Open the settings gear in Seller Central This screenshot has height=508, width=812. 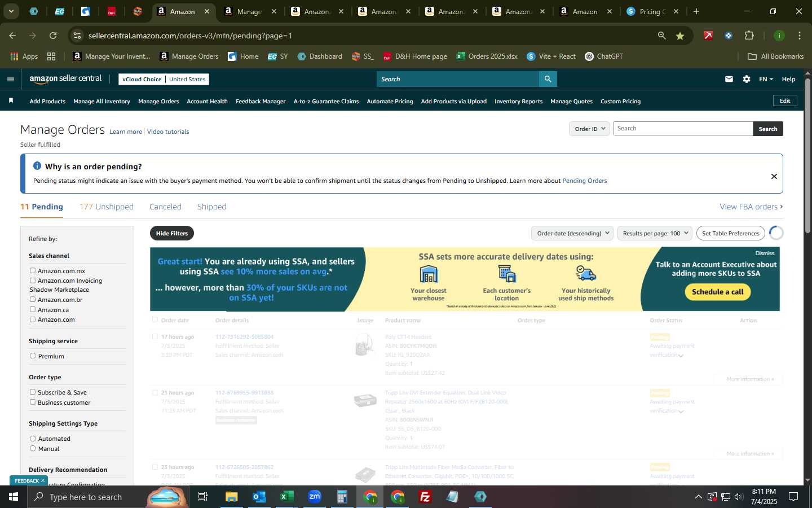click(747, 79)
